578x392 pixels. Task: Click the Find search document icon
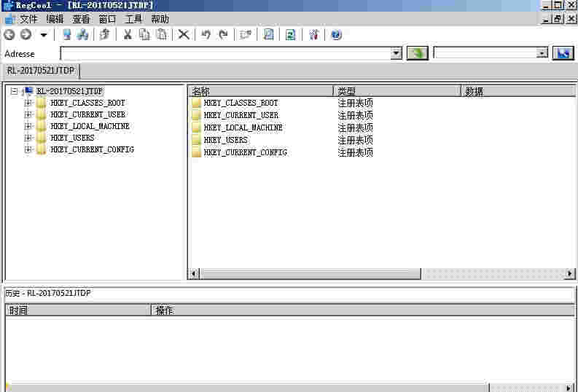click(x=269, y=35)
